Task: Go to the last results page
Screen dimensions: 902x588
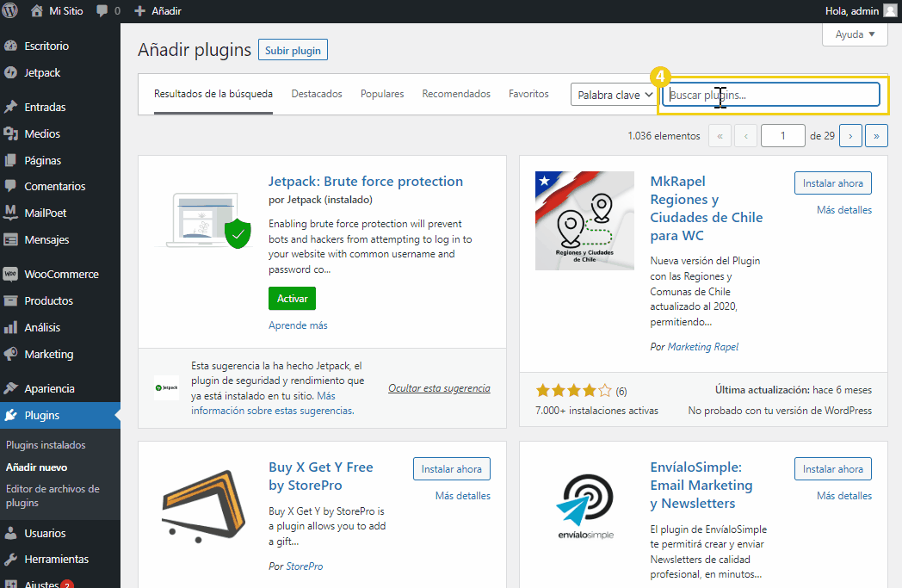Action: tap(876, 136)
